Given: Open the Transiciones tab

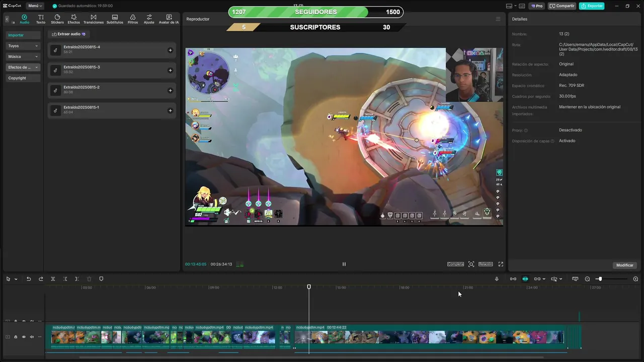Looking at the screenshot, I should [94, 19].
